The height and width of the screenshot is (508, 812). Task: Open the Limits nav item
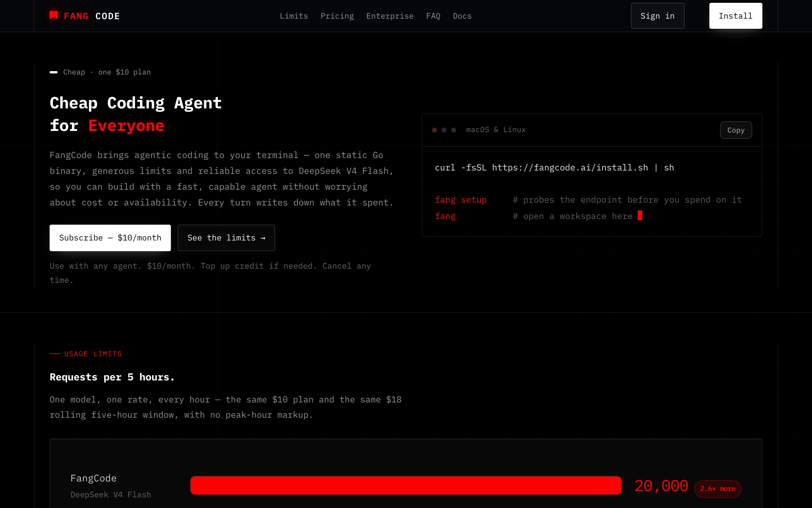pos(294,16)
